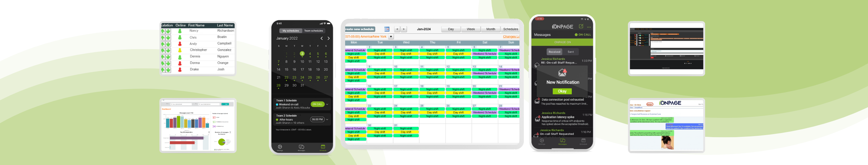The width and height of the screenshot is (868, 165).
Task: Click the green online status icon for Nancy
Action: point(180,31)
